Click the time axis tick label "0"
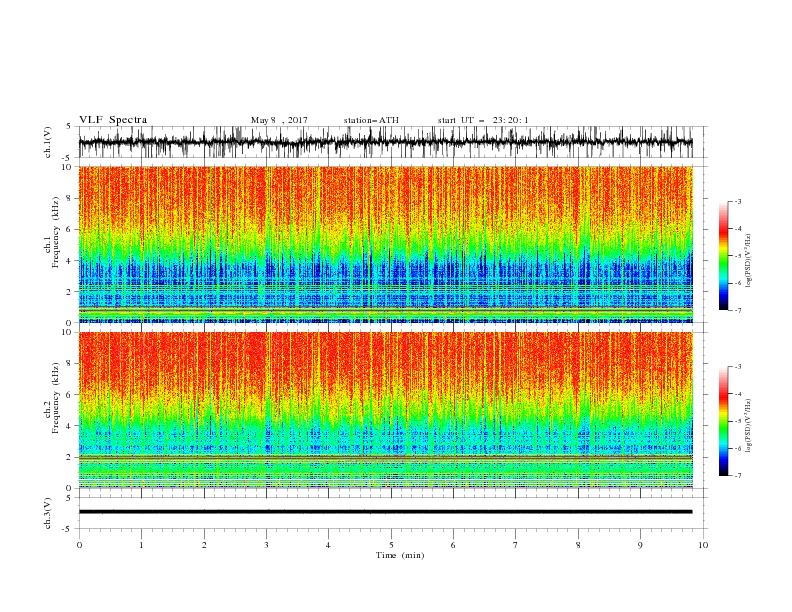Image resolution: width=792 pixels, height=612 pixels. [x=79, y=545]
